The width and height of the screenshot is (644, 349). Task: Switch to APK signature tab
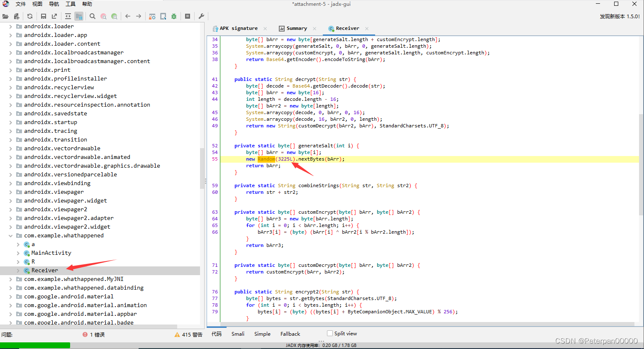[x=239, y=28]
